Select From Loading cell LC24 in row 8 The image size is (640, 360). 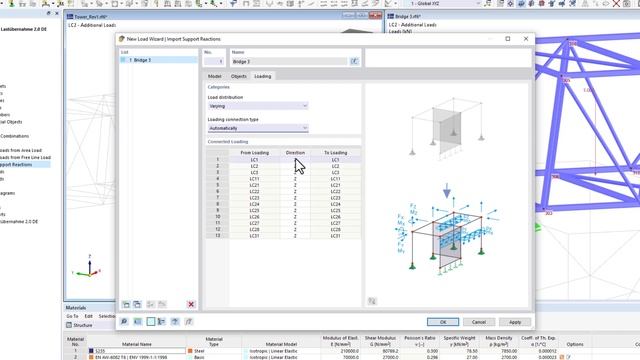(x=254, y=204)
